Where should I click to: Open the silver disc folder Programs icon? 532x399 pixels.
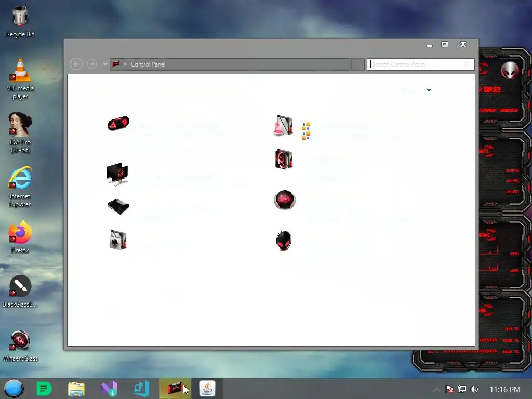pyautogui.click(x=118, y=240)
